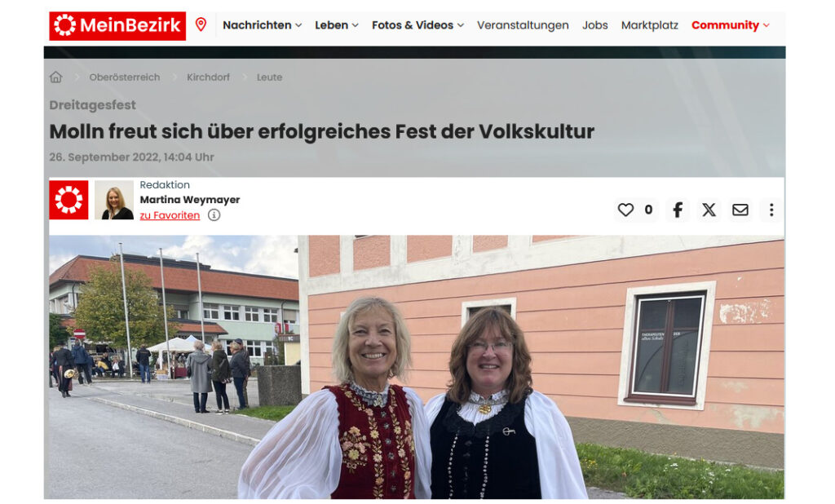Go to the home breadcrumb icon
Image resolution: width=835 pixels, height=504 pixels.
56,77
